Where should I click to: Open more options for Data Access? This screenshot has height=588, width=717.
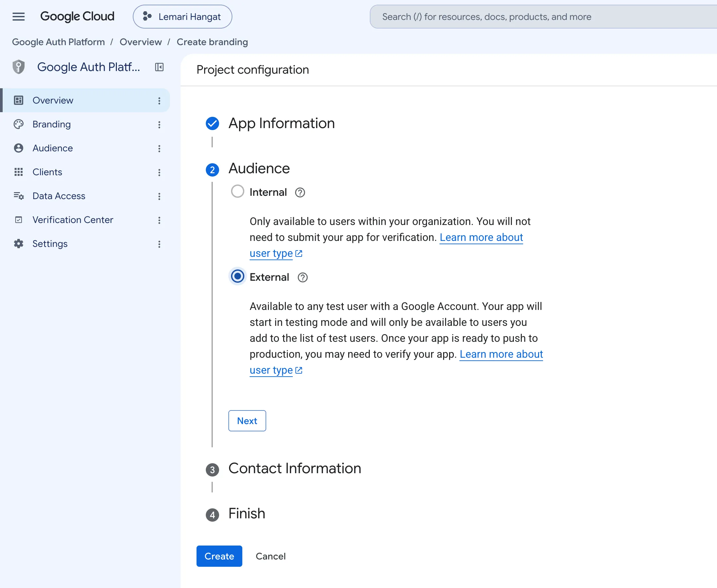(159, 196)
